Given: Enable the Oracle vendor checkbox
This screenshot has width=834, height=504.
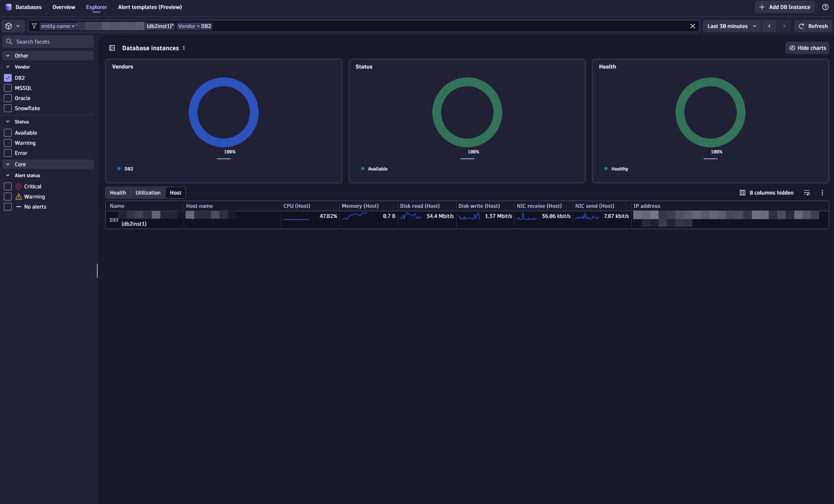Looking at the screenshot, I should pyautogui.click(x=8, y=98).
